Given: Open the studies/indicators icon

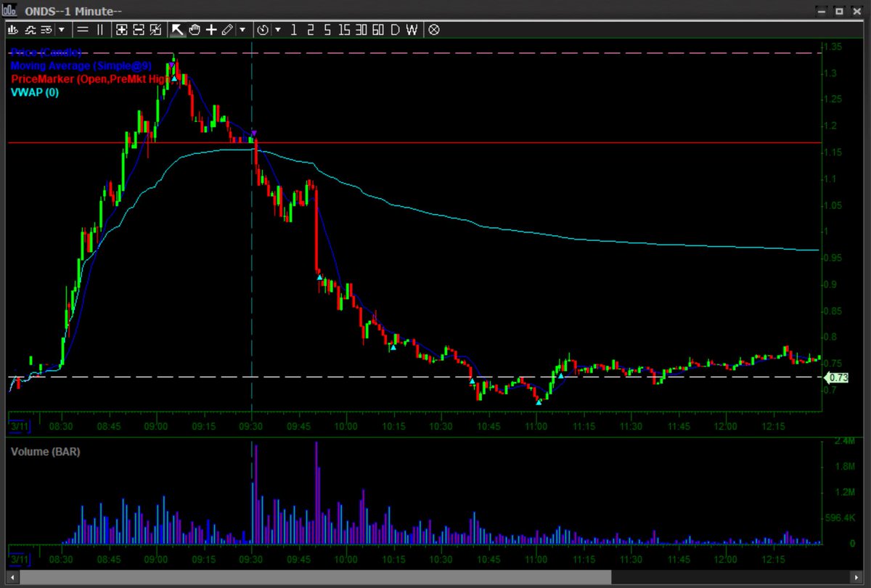Looking at the screenshot, I should (x=30, y=30).
